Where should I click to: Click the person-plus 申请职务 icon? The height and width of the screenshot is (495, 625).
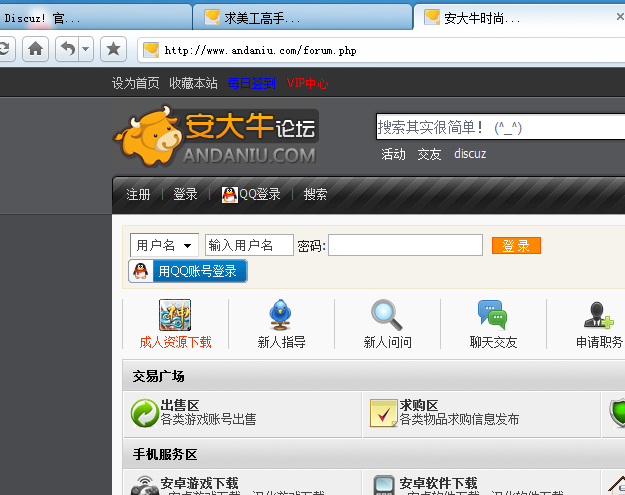pos(599,315)
